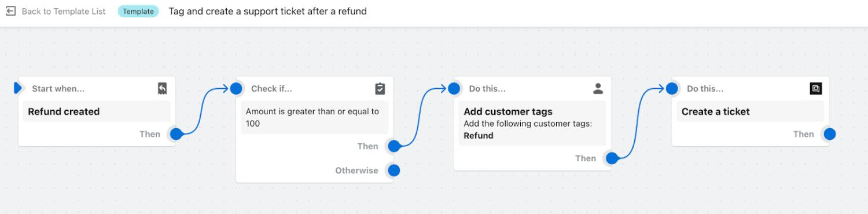Image resolution: width=868 pixels, height=214 pixels.
Task: Click the Then output dot of Refund created
Action: point(176,134)
